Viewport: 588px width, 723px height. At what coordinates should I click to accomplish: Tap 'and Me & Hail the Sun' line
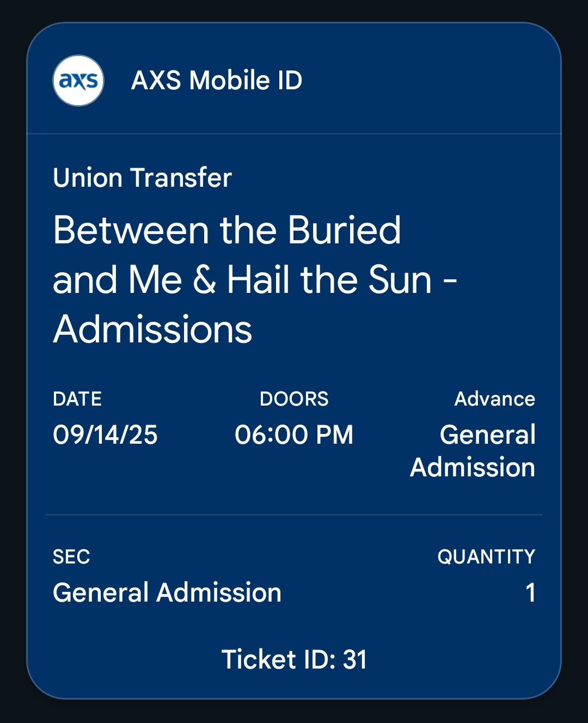click(242, 280)
